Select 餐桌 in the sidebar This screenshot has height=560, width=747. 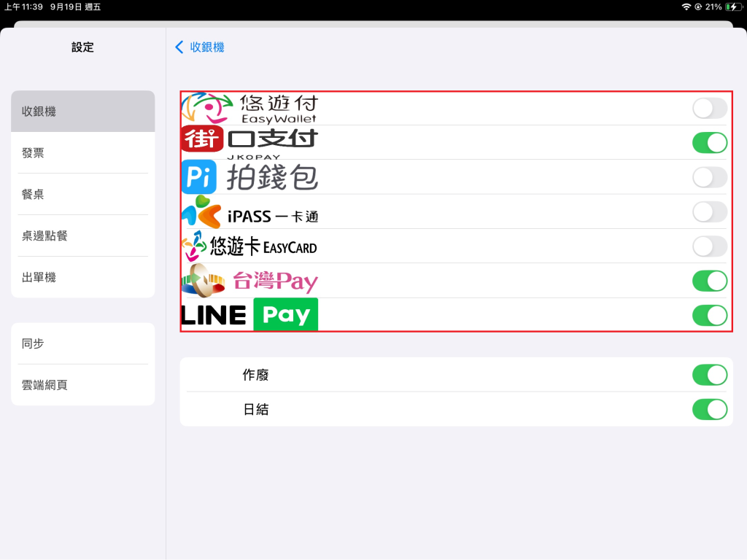(82, 195)
